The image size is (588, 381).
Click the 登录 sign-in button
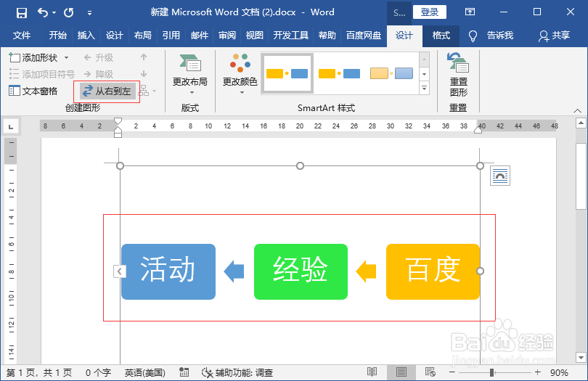coord(429,12)
